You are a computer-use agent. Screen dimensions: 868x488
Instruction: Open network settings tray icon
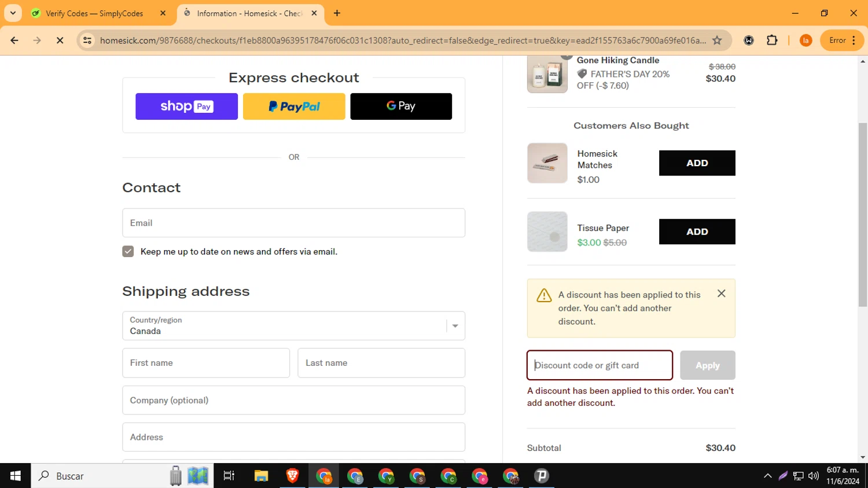pyautogui.click(x=798, y=476)
